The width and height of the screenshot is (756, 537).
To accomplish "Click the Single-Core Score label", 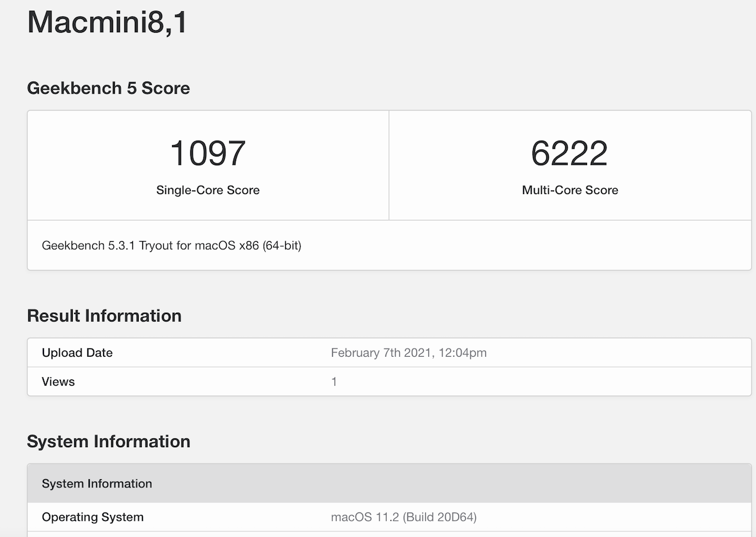I will coord(208,190).
